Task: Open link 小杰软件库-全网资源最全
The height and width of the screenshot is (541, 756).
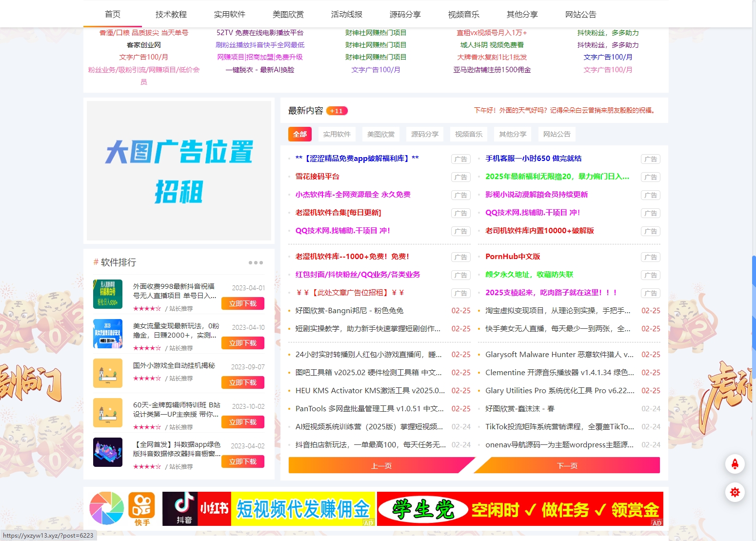Action: [x=353, y=195]
